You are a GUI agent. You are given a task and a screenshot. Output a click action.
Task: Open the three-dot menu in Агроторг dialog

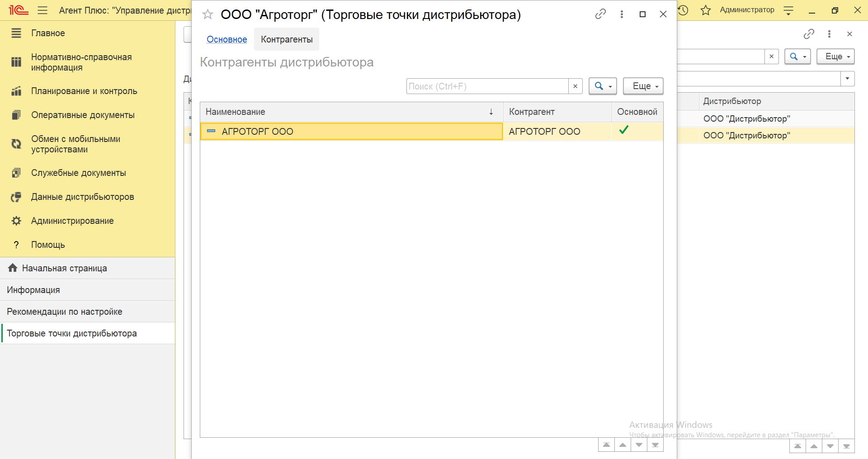[622, 14]
